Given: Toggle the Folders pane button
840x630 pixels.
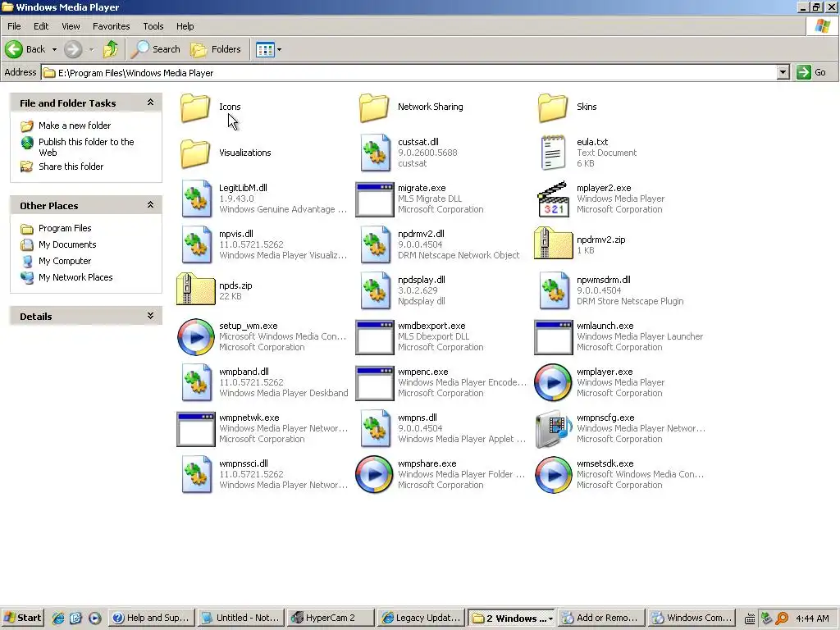Looking at the screenshot, I should click(216, 49).
